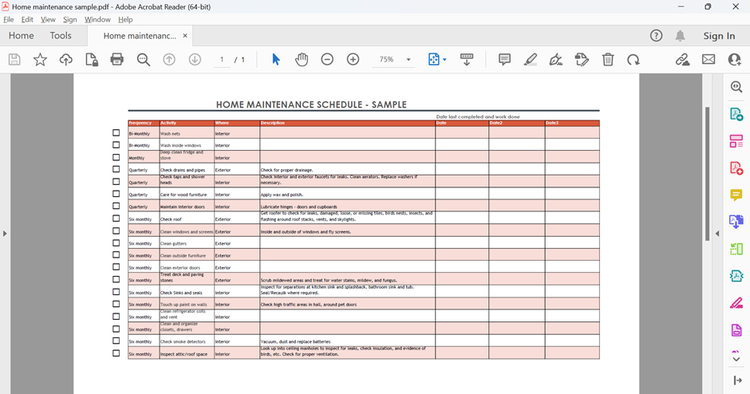Activate the Hand pan tool
The height and width of the screenshot is (394, 750).
point(302,59)
